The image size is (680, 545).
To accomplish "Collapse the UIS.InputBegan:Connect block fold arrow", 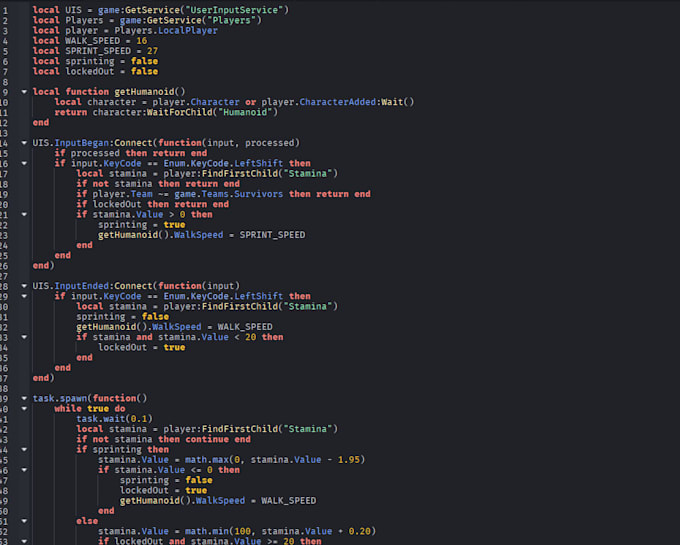I will coord(24,143).
